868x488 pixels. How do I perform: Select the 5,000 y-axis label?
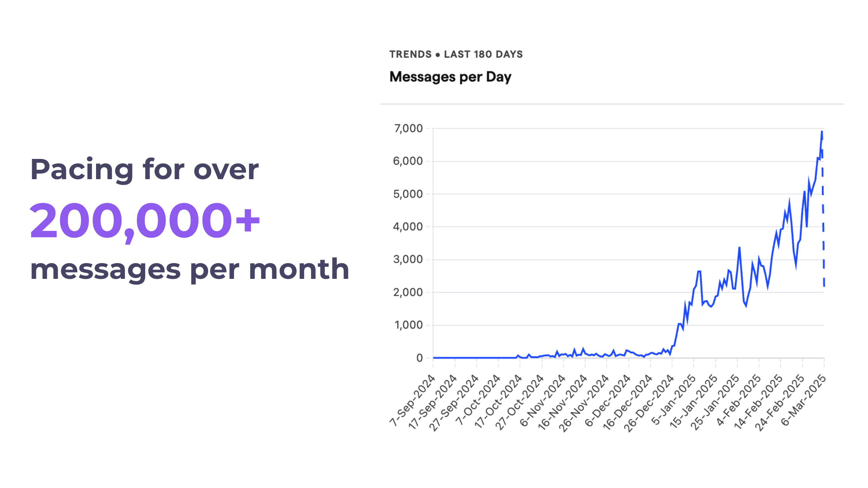[x=408, y=194]
